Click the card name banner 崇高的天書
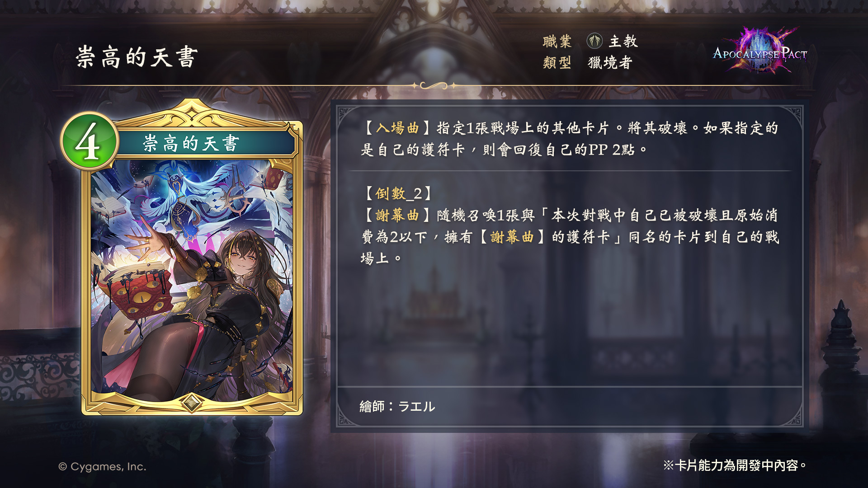 (x=191, y=144)
